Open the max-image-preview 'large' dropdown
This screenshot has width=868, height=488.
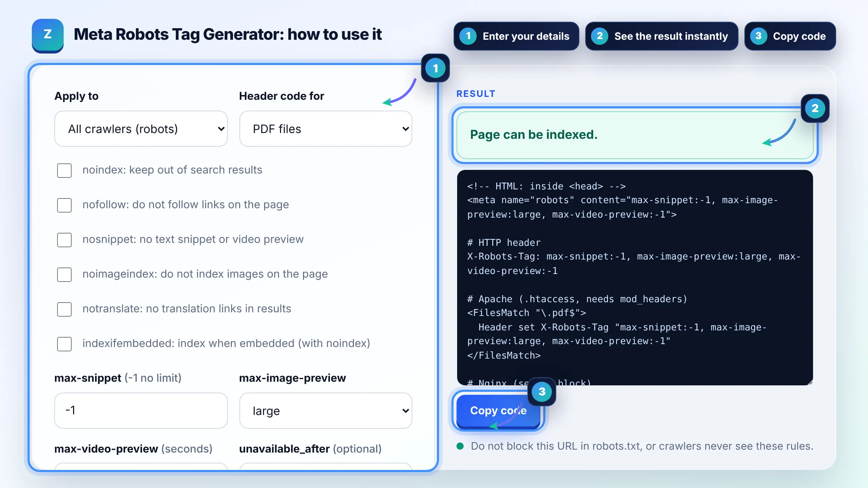[x=325, y=411]
